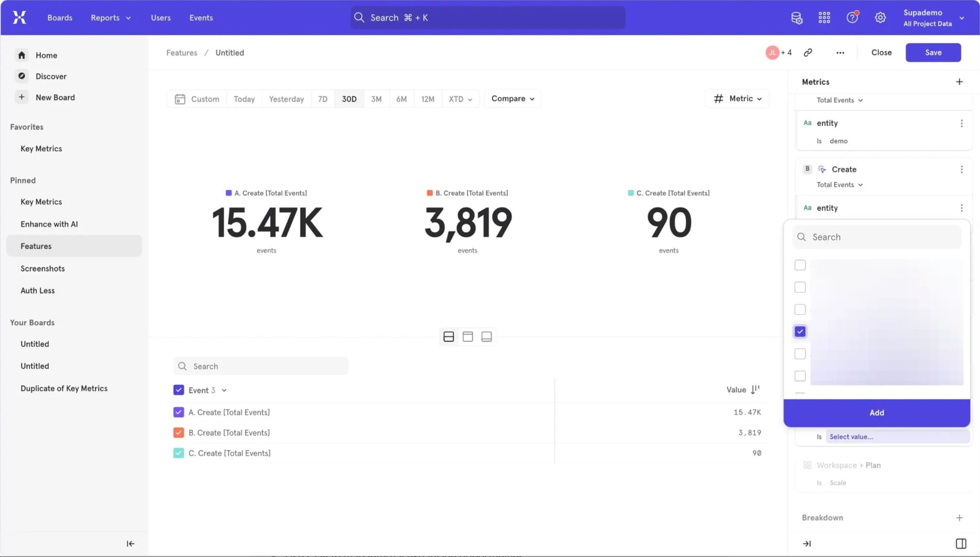Click the Add button in the popup

[x=877, y=412]
